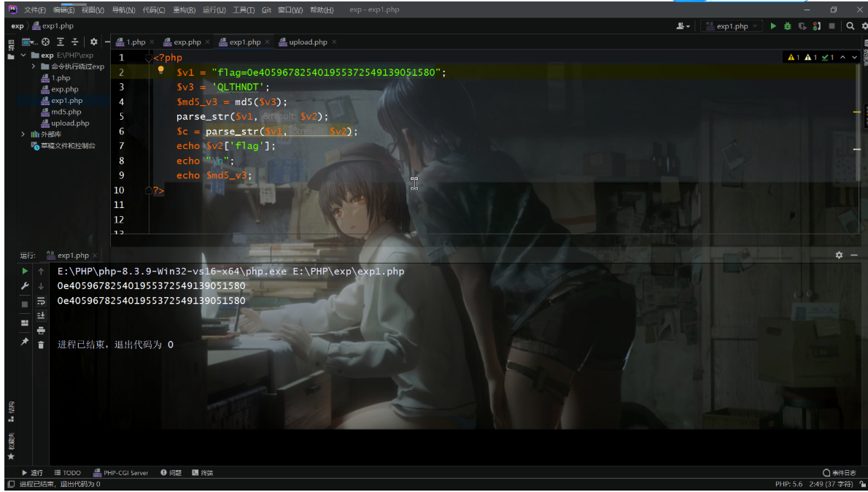868x492 pixels.
Task: Click PHP: 5.6 language level in status bar
Action: coord(788,484)
